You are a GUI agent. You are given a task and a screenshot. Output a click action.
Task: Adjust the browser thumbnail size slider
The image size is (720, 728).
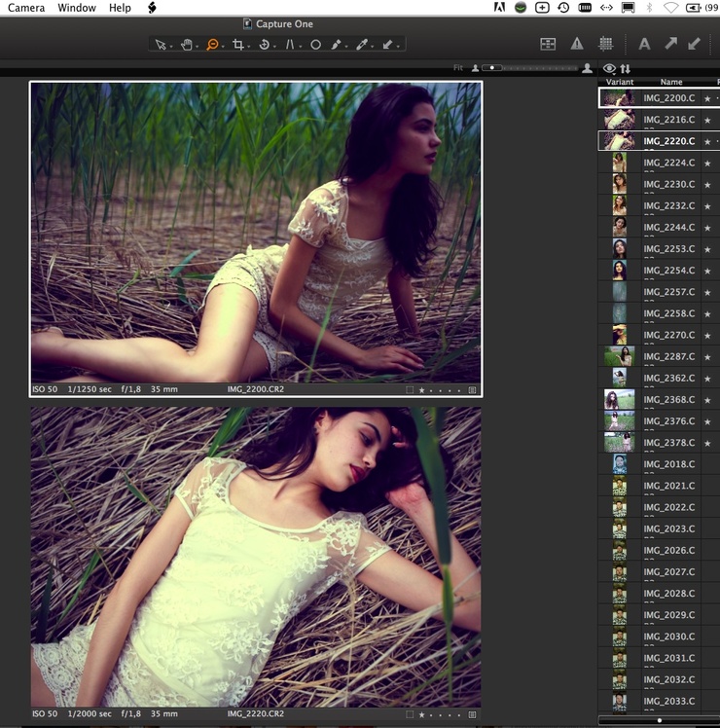[x=659, y=720]
